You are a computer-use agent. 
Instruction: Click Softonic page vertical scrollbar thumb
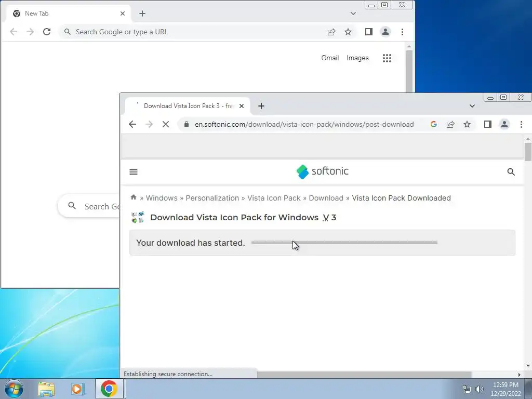528,152
